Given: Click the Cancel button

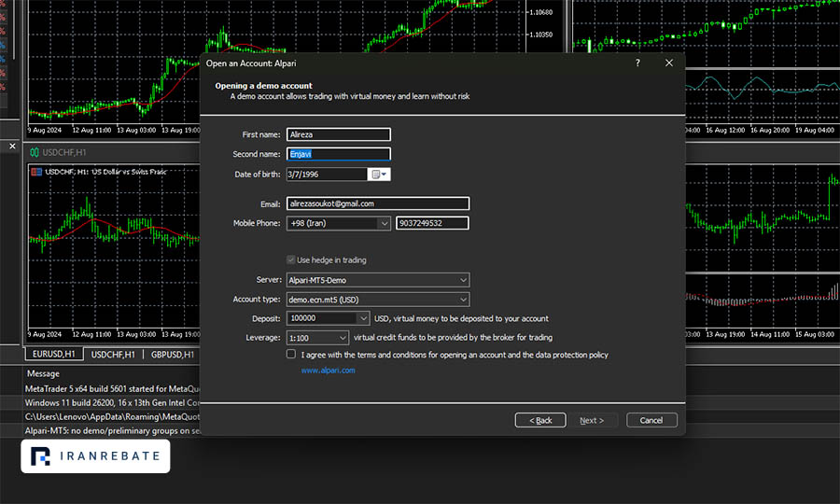Looking at the screenshot, I should (651, 420).
